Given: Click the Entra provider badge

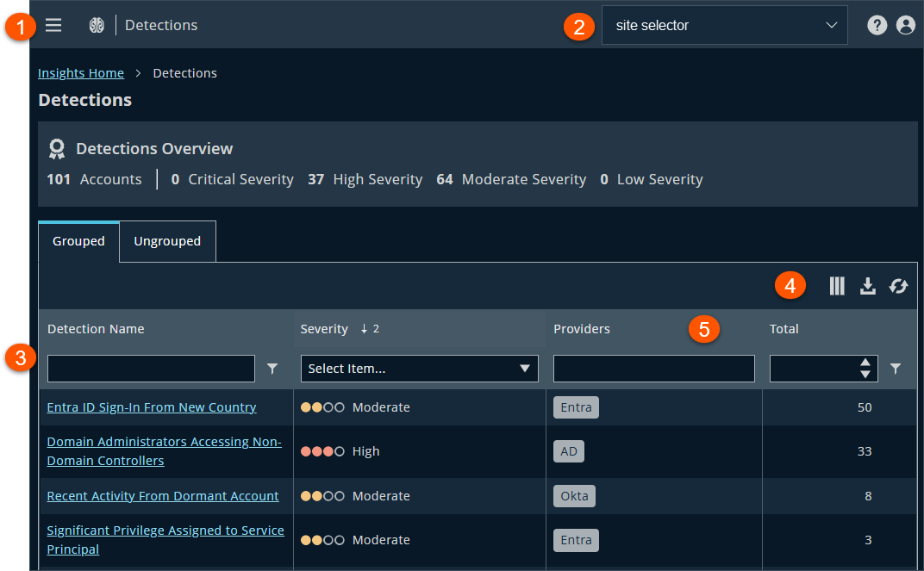Looking at the screenshot, I should pyautogui.click(x=576, y=407).
